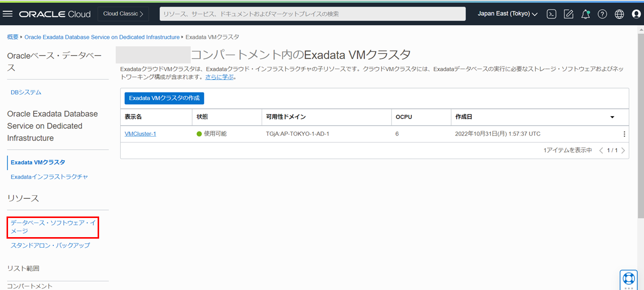Go to the next page of results
Viewport: 644px width, 290px height.
pos(623,151)
